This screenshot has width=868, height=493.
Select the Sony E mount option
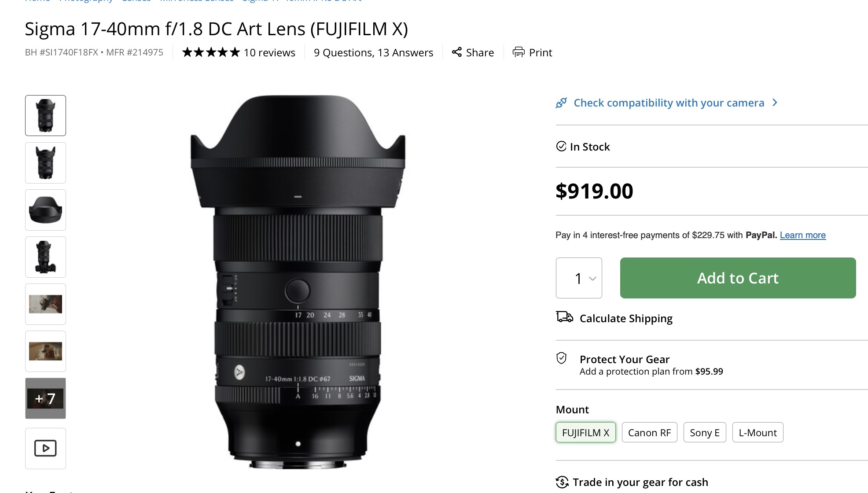pos(704,433)
